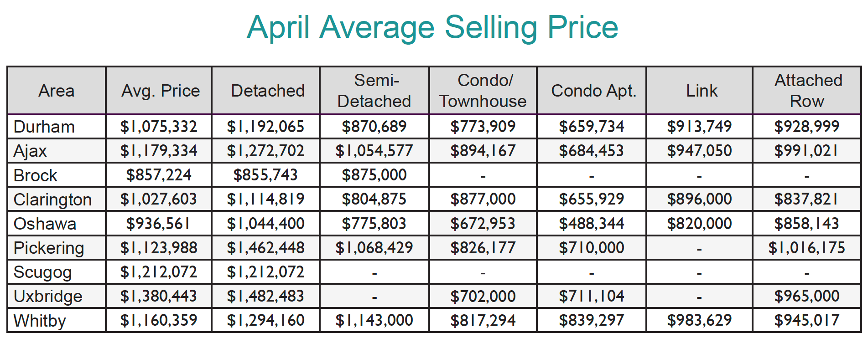Click the Semi-Detached column header
868x338 pixels.
click(x=374, y=91)
